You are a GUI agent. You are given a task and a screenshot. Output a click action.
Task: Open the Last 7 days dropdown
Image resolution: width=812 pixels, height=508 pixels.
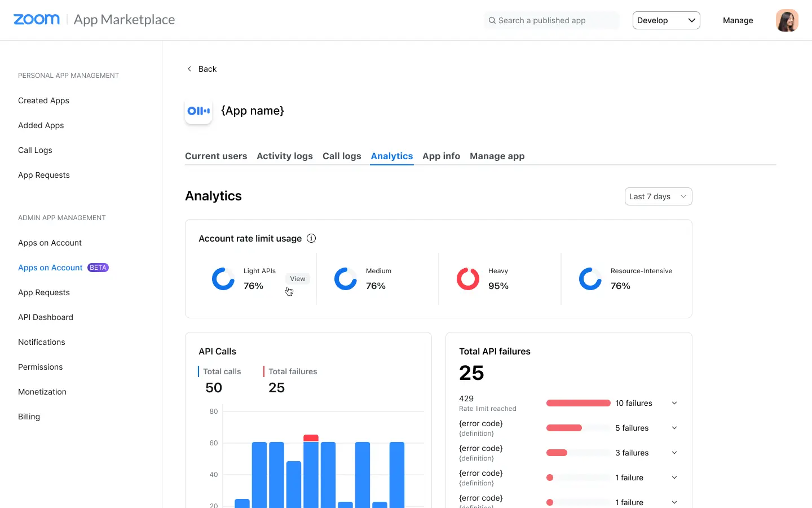658,196
